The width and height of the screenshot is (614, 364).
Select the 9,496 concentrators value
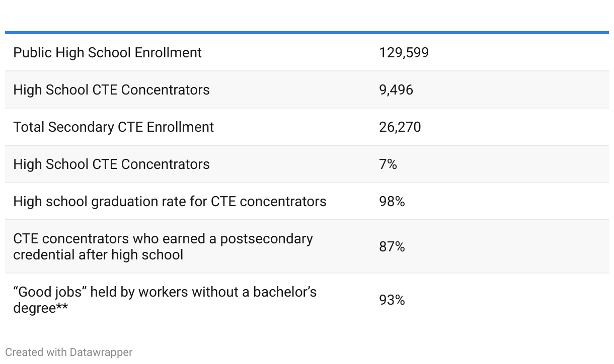pyautogui.click(x=396, y=90)
